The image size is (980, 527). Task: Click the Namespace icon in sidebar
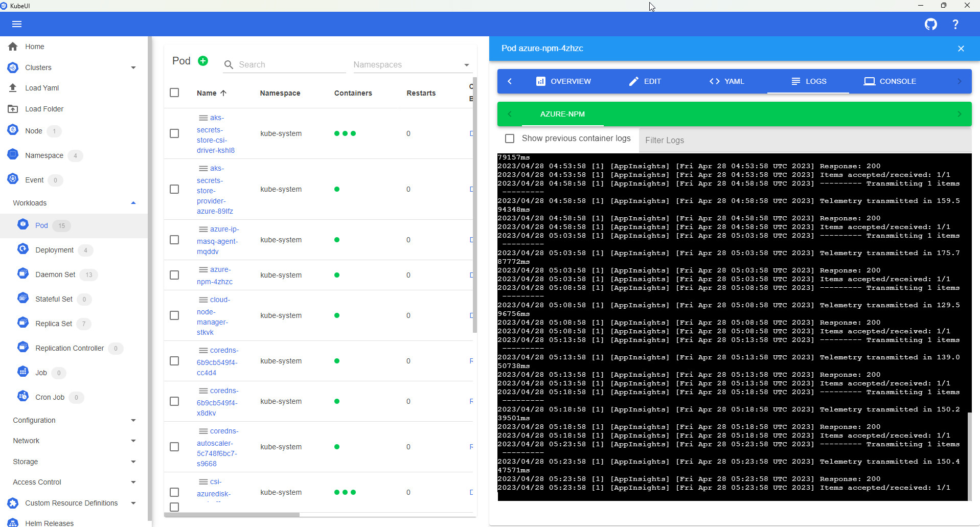(x=13, y=155)
